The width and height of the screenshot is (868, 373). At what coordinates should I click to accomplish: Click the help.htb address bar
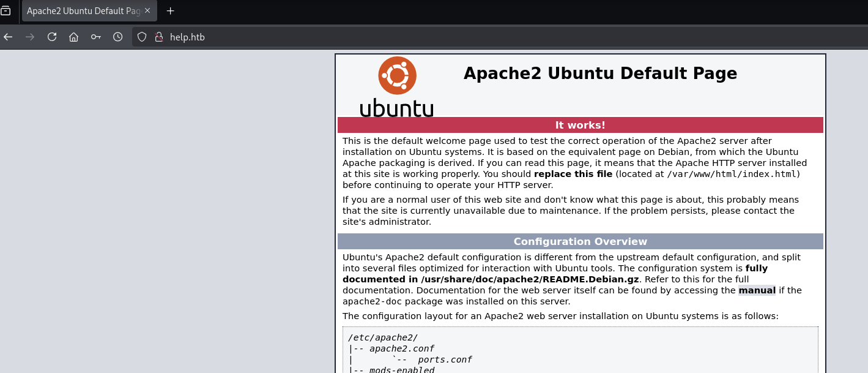pyautogui.click(x=428, y=37)
